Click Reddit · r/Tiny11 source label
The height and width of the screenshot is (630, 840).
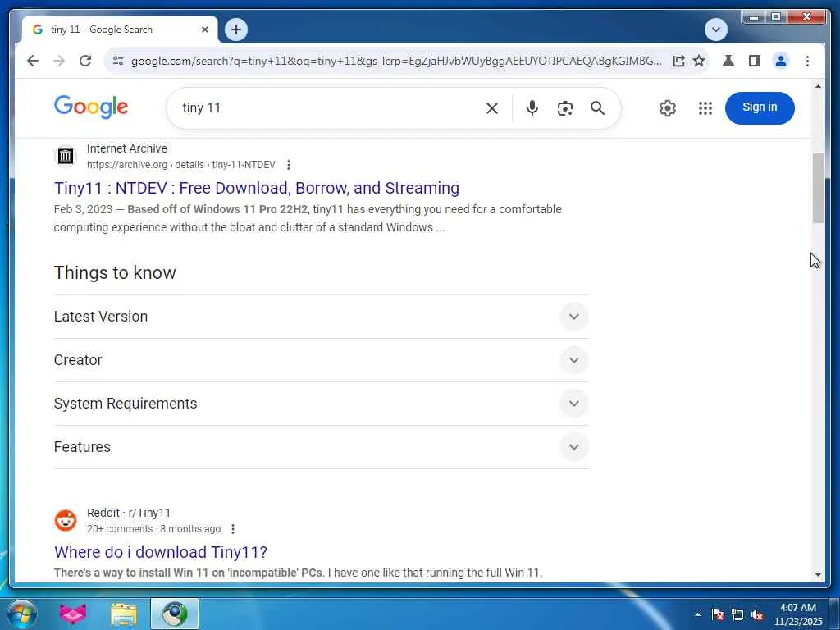(x=129, y=513)
